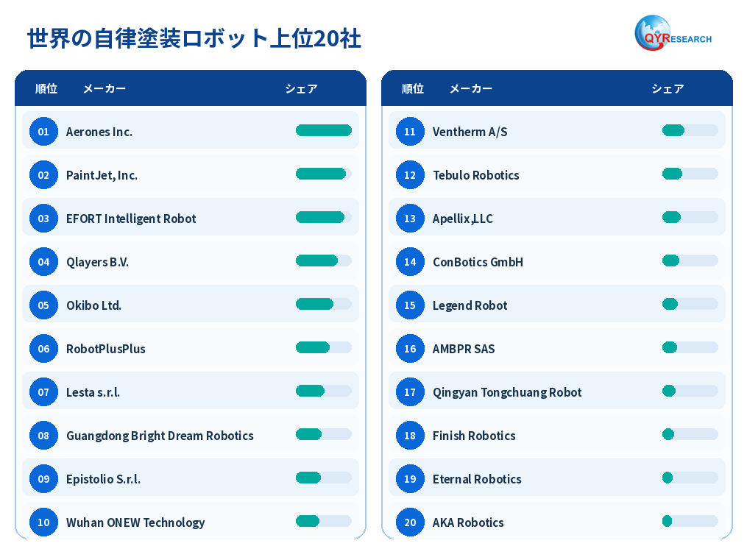The height and width of the screenshot is (560, 747).
Task: Click the Wuhan ONEW Technology name
Action: pos(135,522)
